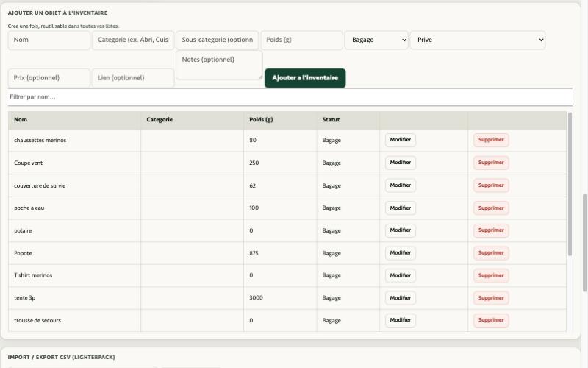Select the T shirt merinos name
This screenshot has height=368, width=588.
point(33,275)
